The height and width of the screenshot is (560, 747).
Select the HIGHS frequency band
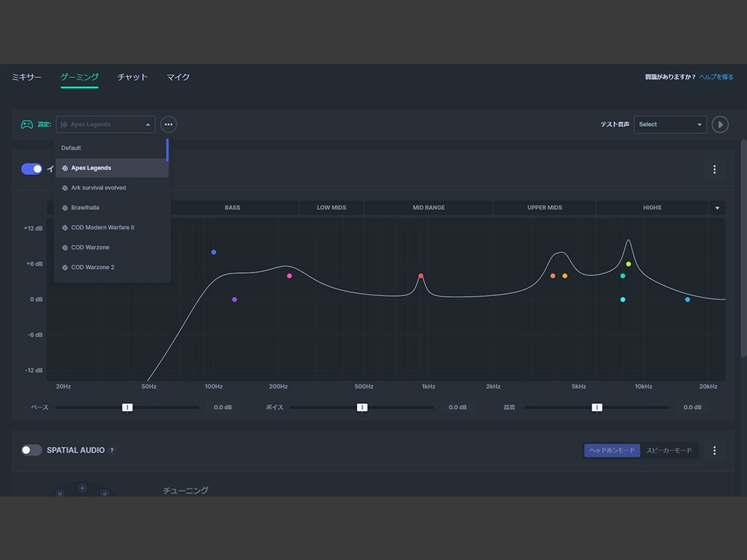651,208
